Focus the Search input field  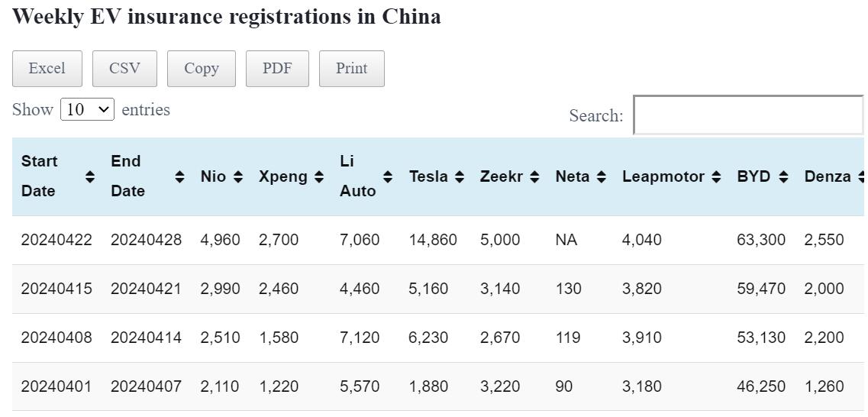coord(747,115)
